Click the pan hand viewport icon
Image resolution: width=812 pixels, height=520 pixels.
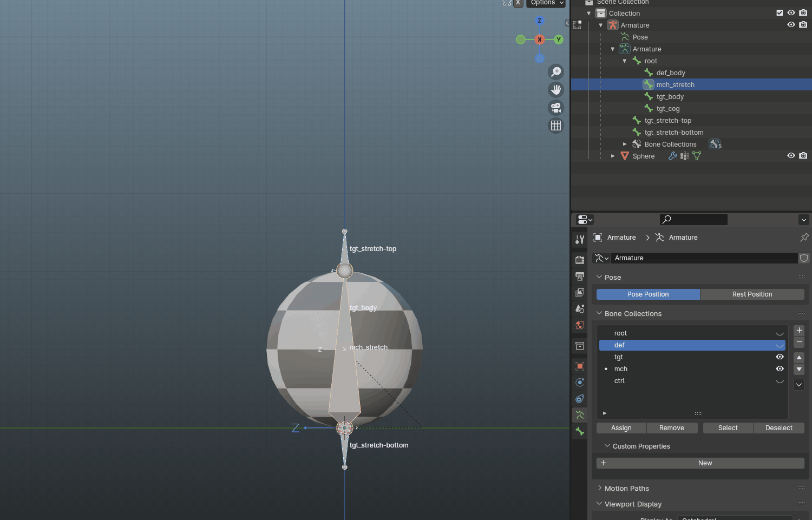click(556, 90)
